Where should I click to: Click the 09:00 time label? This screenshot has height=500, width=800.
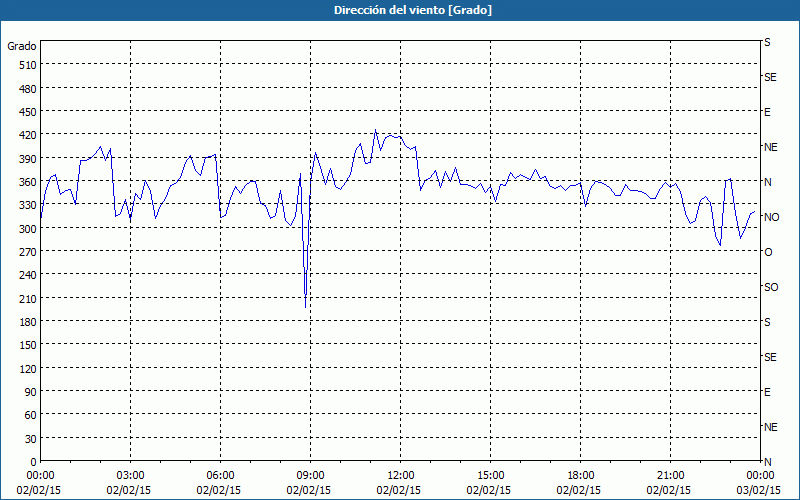311,476
